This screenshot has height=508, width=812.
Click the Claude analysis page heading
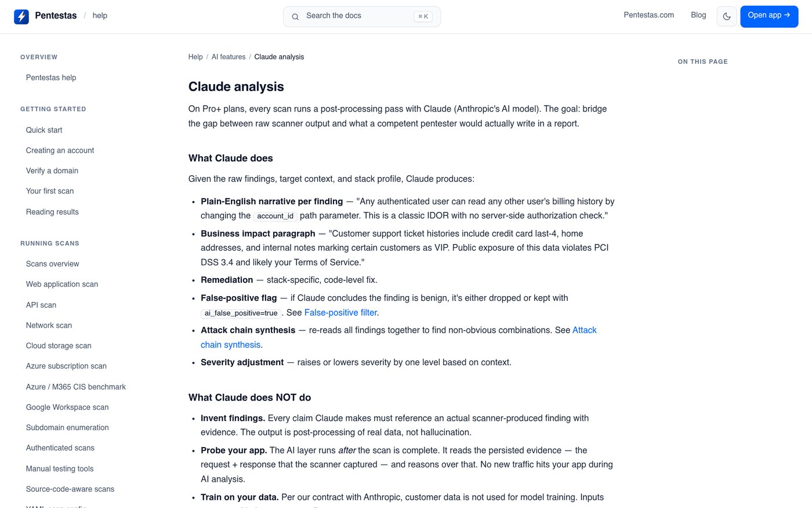point(236,87)
